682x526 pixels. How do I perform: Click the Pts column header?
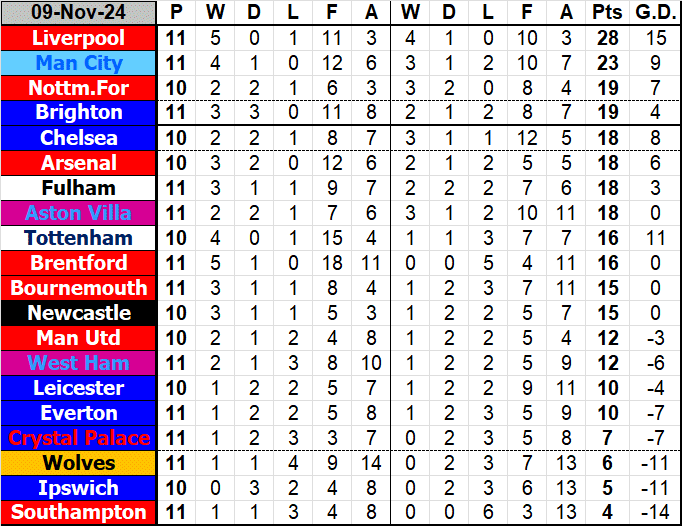(x=605, y=13)
